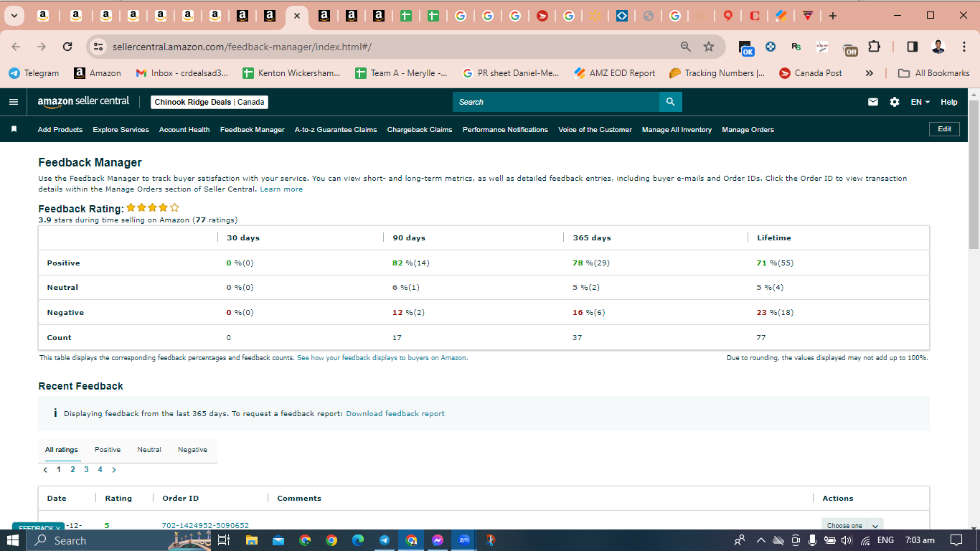The width and height of the screenshot is (980, 551).
Task: Go to the previous feedback page arrow
Action: click(45, 470)
